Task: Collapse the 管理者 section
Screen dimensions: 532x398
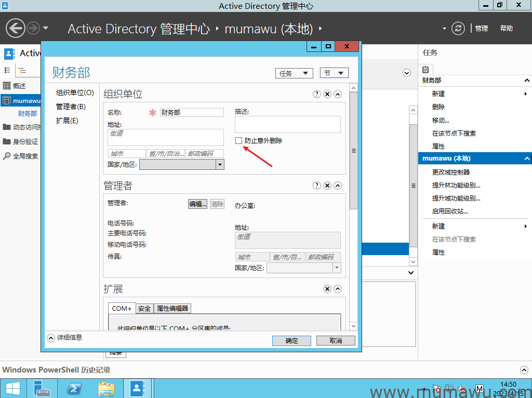Action: click(338, 185)
